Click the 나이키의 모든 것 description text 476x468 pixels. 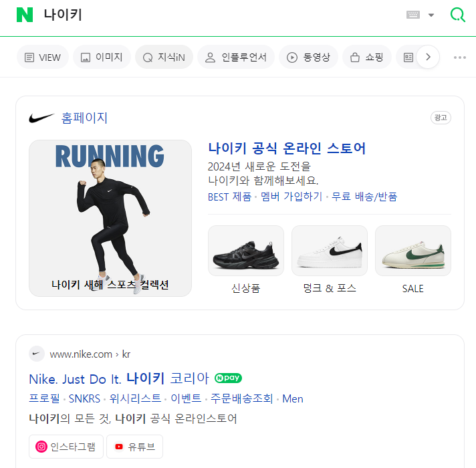[133, 419]
